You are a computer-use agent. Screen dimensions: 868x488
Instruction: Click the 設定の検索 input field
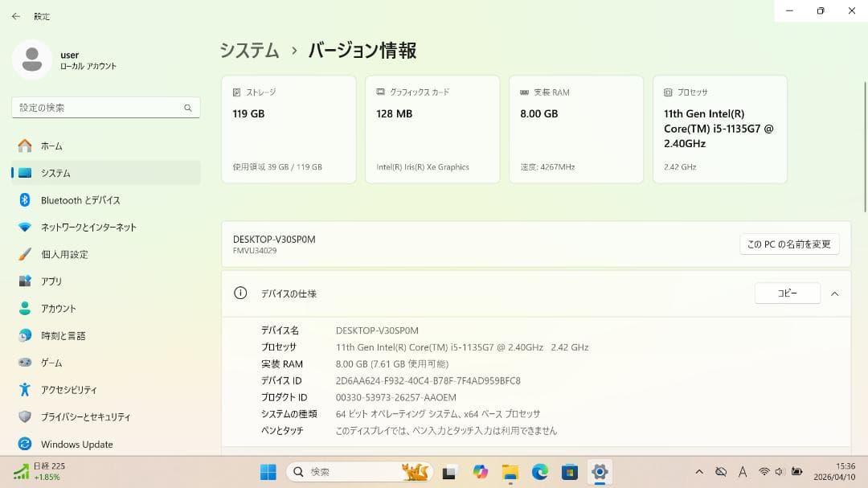pos(106,108)
